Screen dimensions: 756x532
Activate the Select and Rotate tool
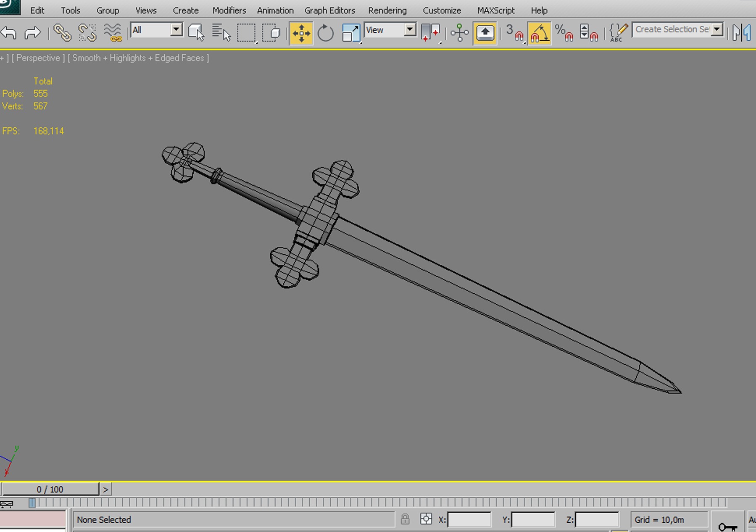325,33
